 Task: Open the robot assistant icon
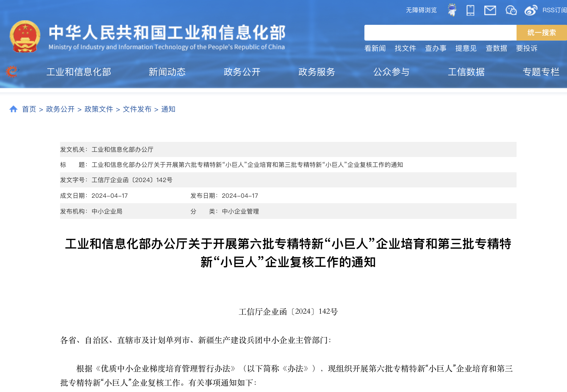pos(452,10)
